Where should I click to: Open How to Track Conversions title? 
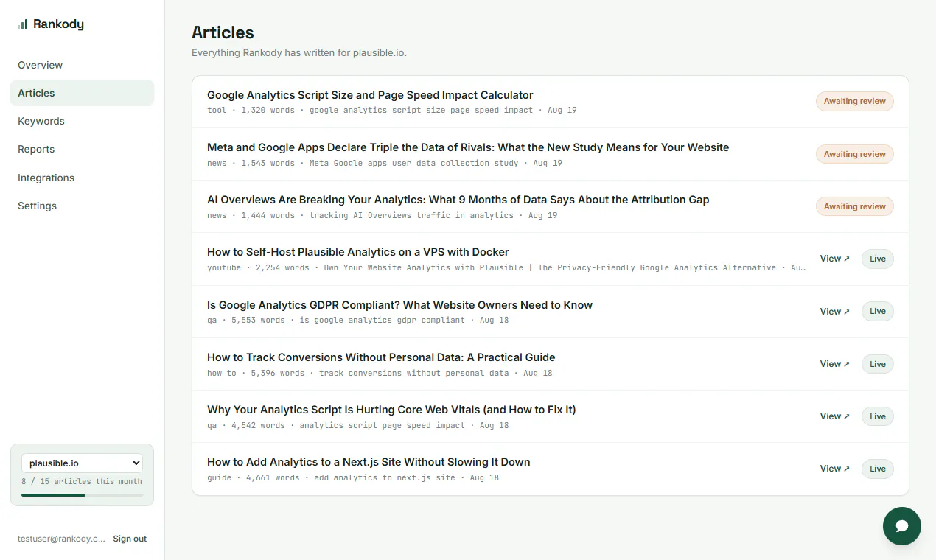click(x=381, y=357)
